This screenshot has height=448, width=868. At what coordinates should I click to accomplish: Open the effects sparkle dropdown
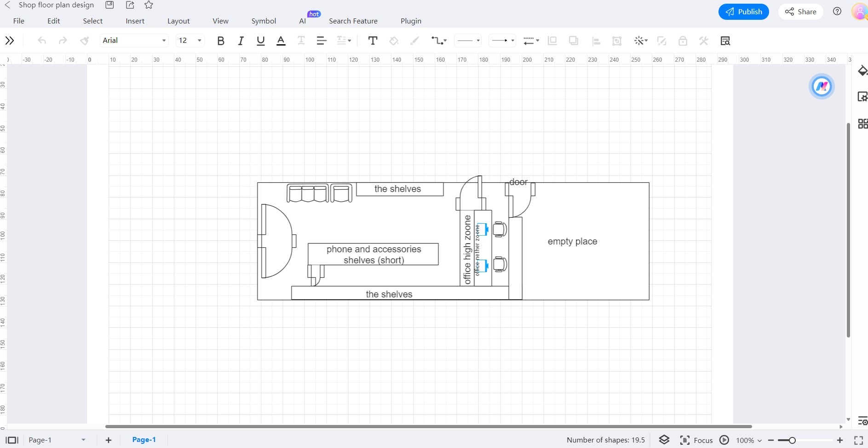(x=641, y=41)
